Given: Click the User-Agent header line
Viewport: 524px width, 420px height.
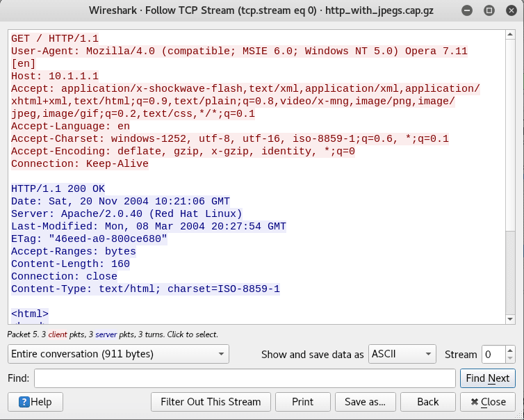Looking at the screenshot, I should [x=239, y=51].
